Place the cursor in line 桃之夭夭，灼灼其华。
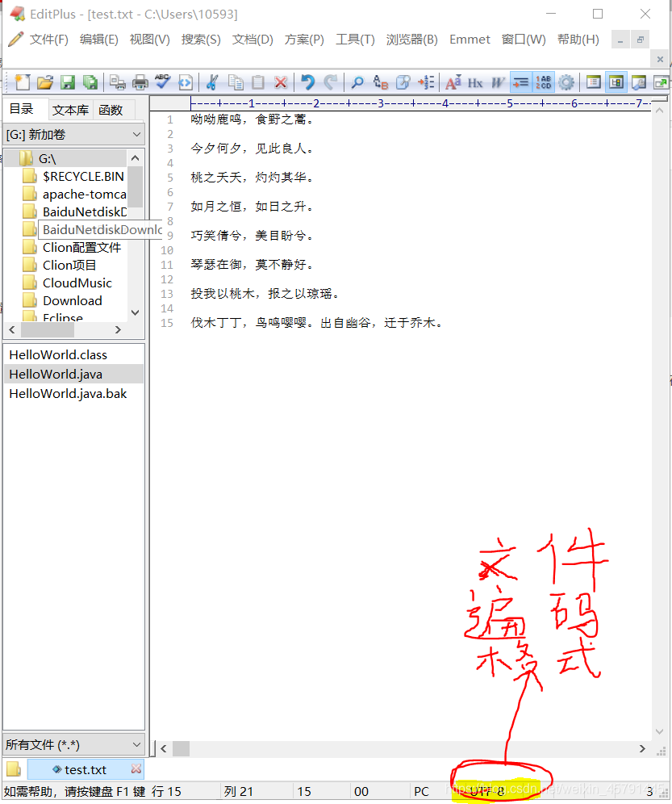The height and width of the screenshot is (804, 672). (x=252, y=178)
